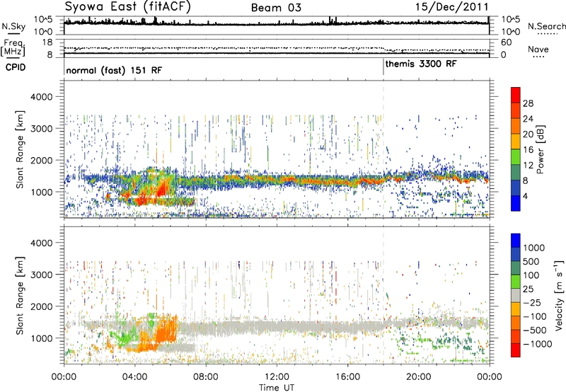Click the sky noise trace in the top panel

pyautogui.click(x=277, y=24)
